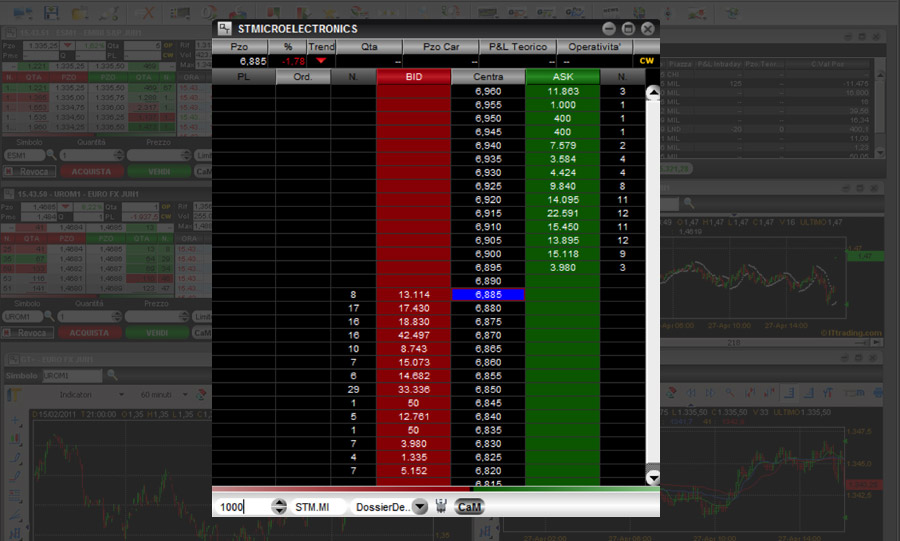The height and width of the screenshot is (541, 900).
Task: Click the floppy disk save icon in main toolbar
Action: 52,12
